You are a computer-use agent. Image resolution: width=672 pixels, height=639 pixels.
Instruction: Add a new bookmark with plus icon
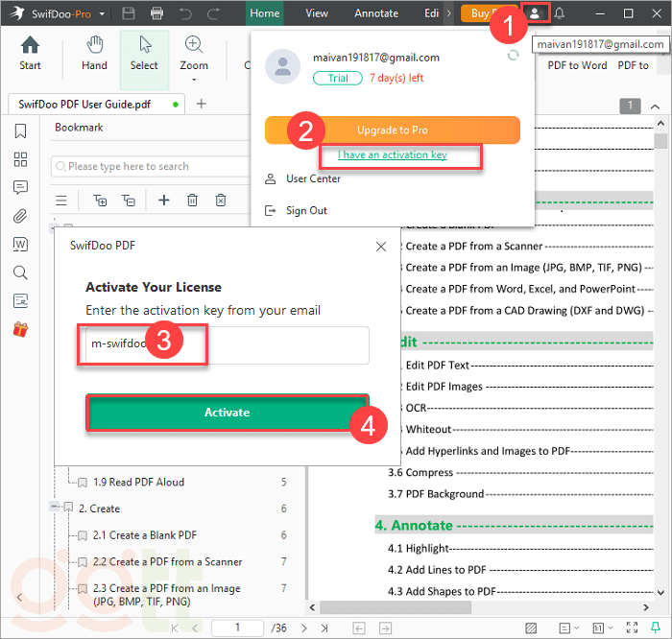click(164, 200)
